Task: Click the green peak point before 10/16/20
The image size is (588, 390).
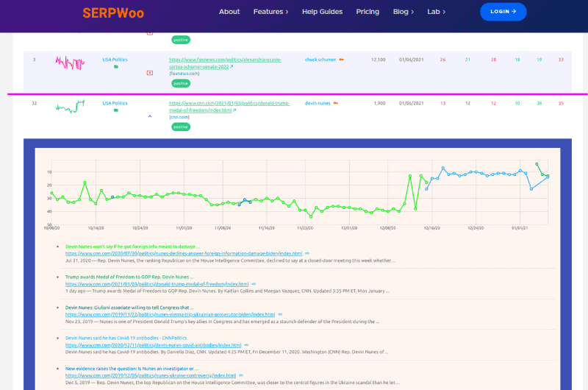Action: click(x=85, y=182)
